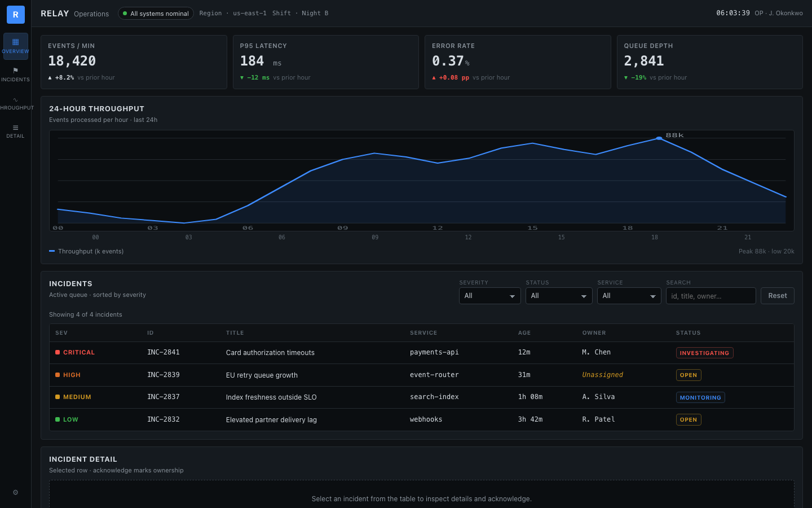Image resolution: width=812 pixels, height=508 pixels.
Task: Click the 88k peak point on chart
Action: point(659,138)
